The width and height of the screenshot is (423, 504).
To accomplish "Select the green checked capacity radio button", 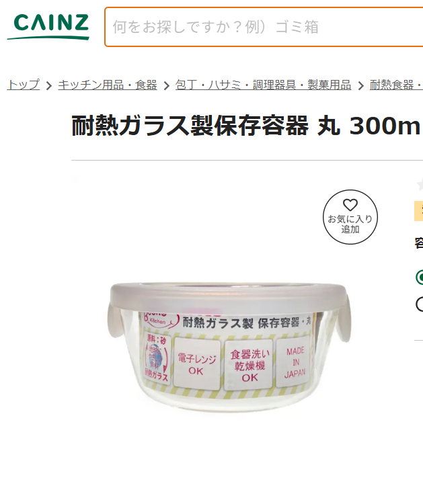I will click(x=420, y=278).
